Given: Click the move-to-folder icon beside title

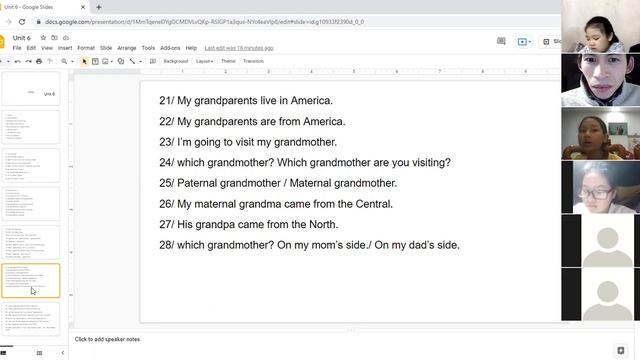Looking at the screenshot, I should point(54,38).
